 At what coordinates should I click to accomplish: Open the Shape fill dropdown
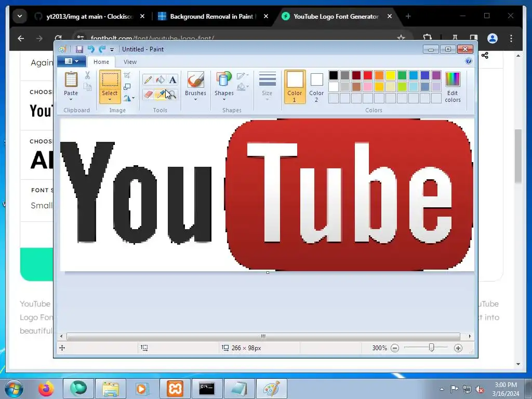click(x=243, y=87)
